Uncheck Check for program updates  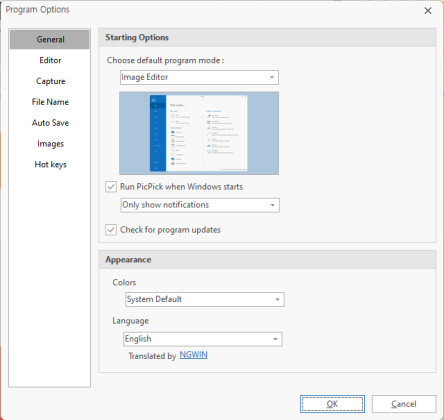coord(111,230)
